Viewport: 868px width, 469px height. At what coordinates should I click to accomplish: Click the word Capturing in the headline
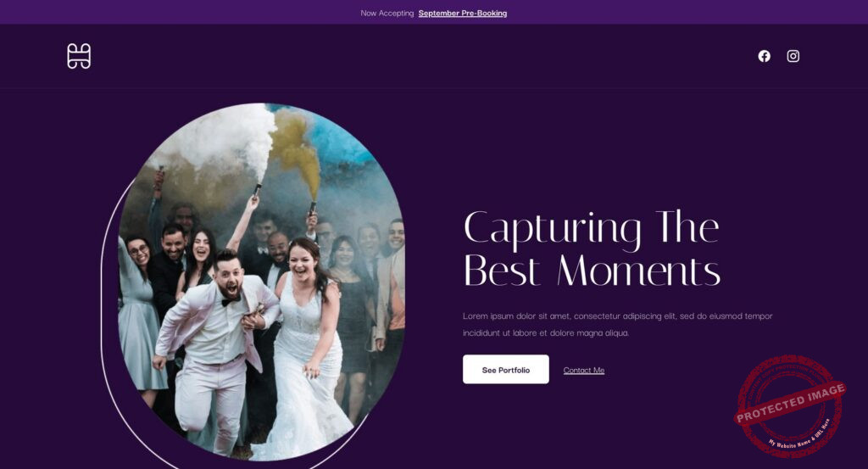[x=553, y=228]
